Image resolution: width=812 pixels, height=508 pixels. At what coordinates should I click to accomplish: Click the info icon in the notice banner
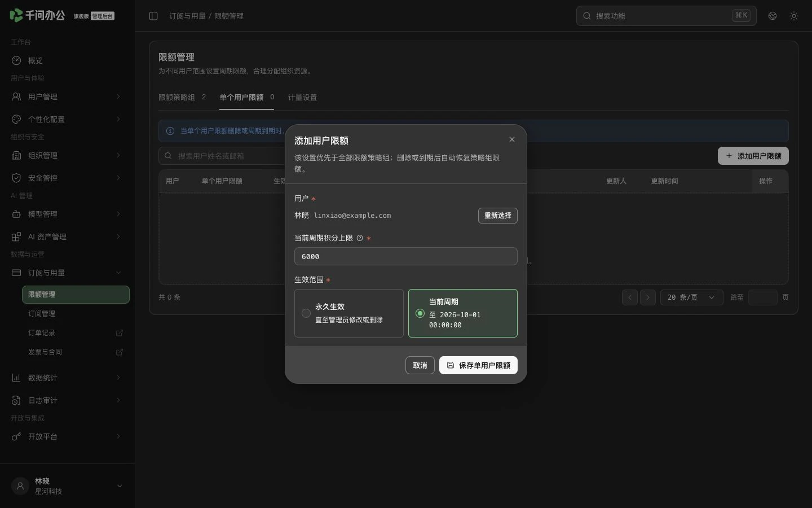(x=170, y=131)
